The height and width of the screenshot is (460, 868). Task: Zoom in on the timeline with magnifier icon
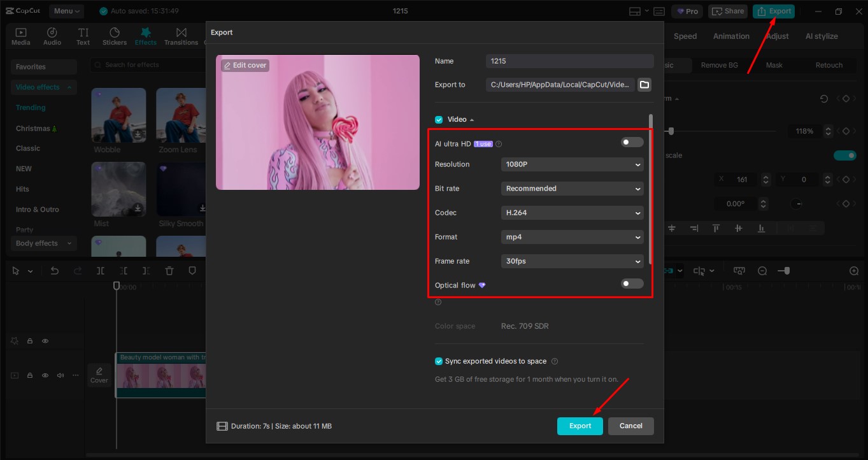[x=855, y=270]
